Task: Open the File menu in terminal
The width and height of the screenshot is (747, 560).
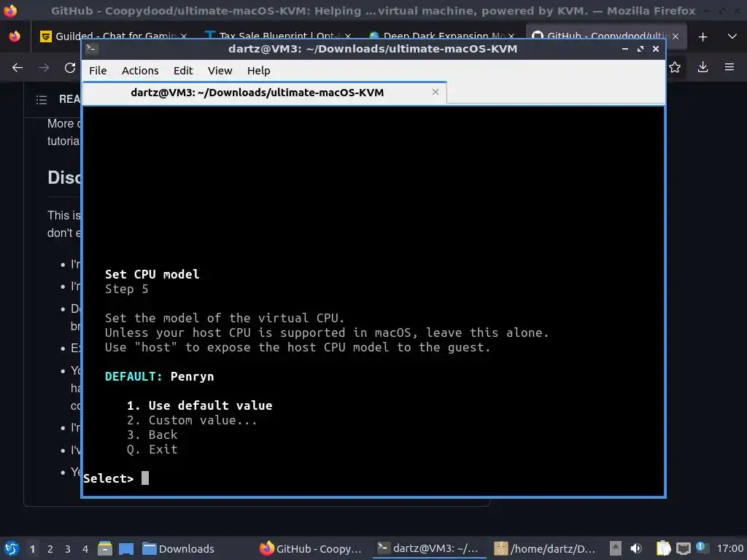Action: 98,71
